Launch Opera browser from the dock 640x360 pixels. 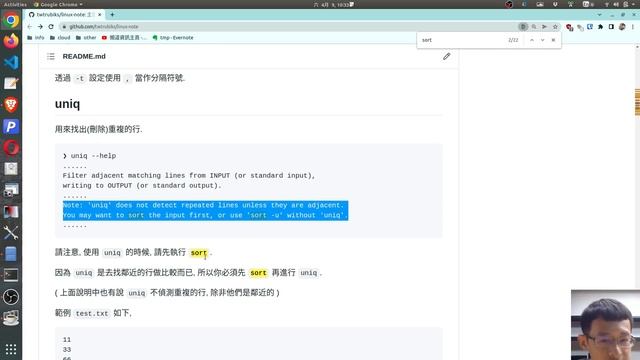[11, 148]
